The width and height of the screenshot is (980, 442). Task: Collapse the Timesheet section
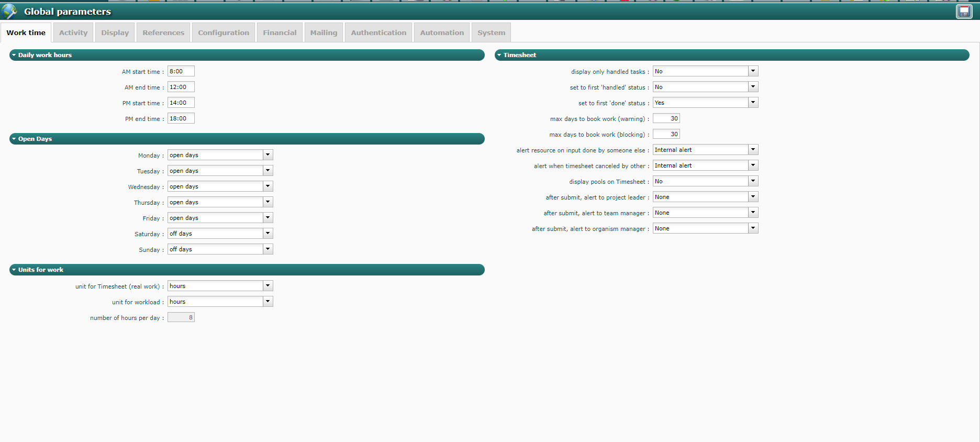tap(499, 55)
